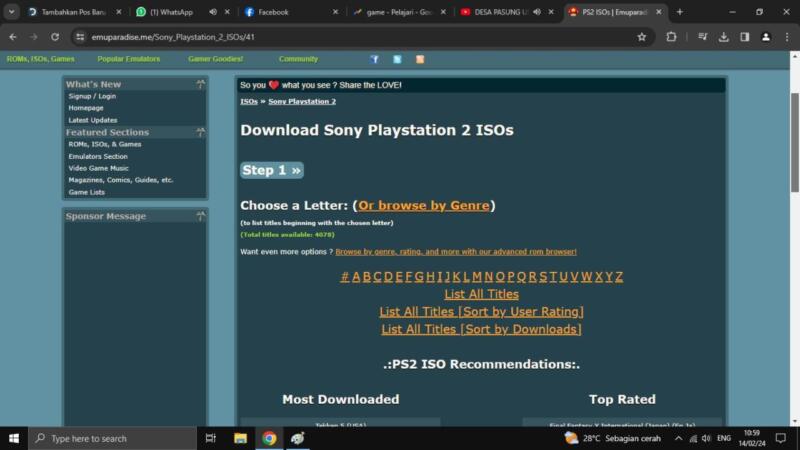Open Chrome three-dot menu

pyautogui.click(x=787, y=37)
